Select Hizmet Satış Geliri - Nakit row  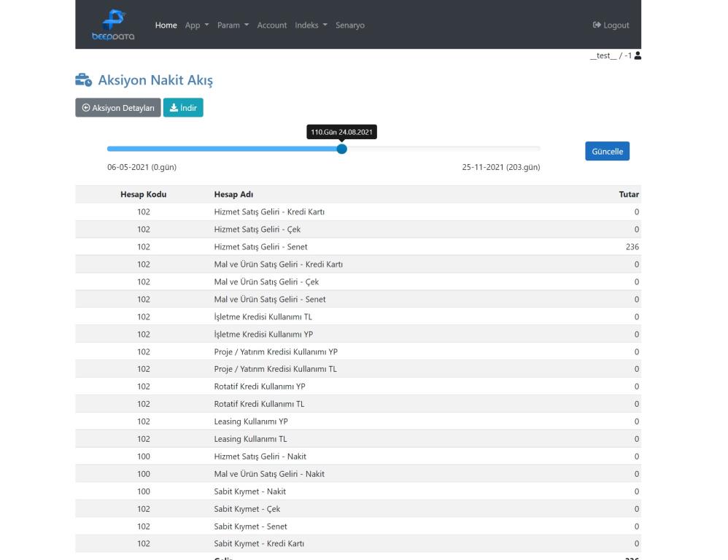358,456
